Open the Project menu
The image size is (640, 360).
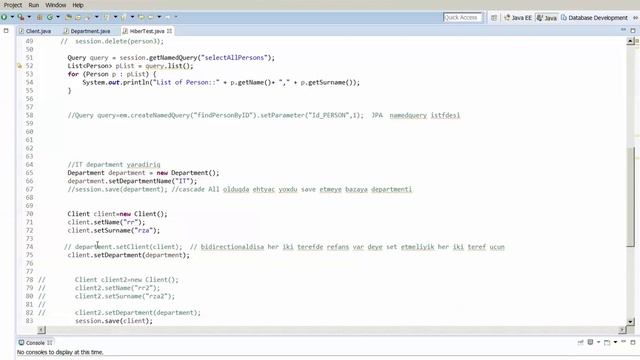[x=13, y=5]
